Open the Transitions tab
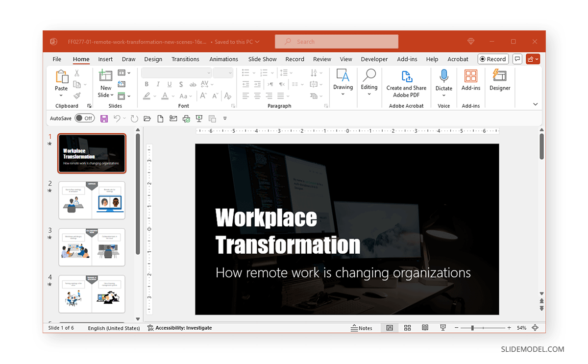Viewport: 588px width, 364px height. pyautogui.click(x=185, y=59)
